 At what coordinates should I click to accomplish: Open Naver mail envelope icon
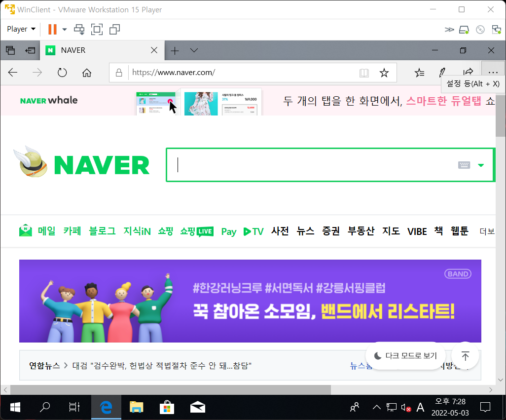26,230
